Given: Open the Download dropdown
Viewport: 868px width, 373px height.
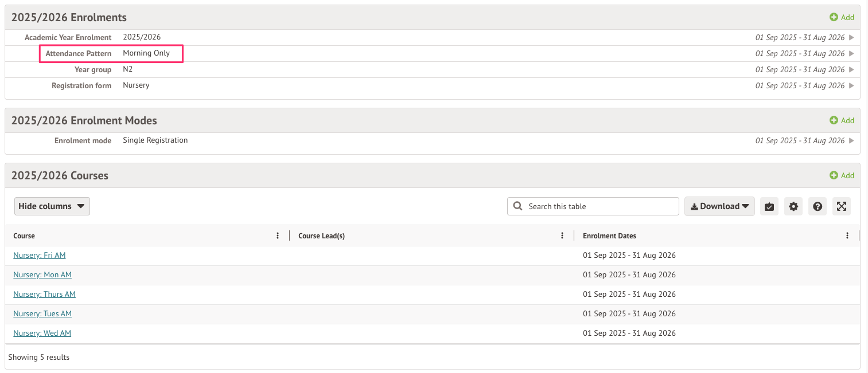Looking at the screenshot, I should (x=719, y=206).
